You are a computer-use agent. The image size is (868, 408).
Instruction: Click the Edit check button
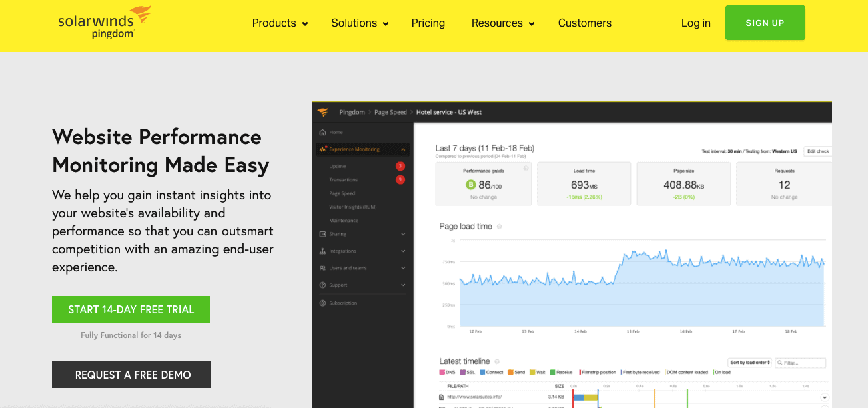pos(818,151)
